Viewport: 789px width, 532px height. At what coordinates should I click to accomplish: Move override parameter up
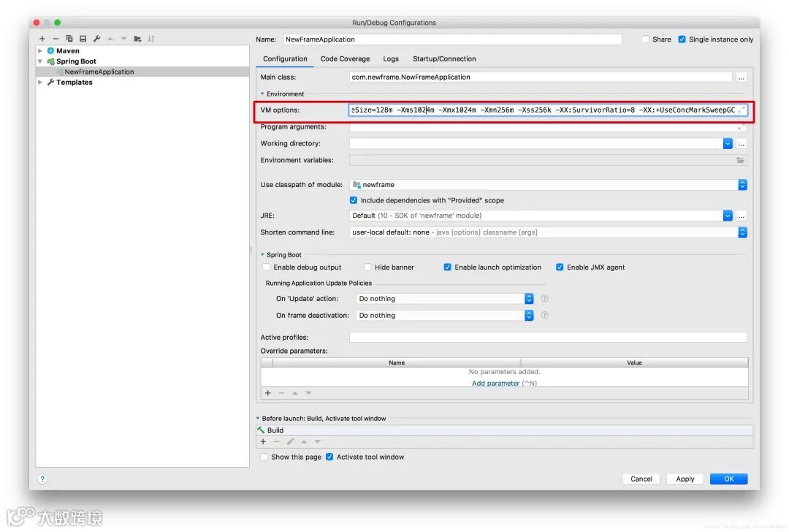295,393
